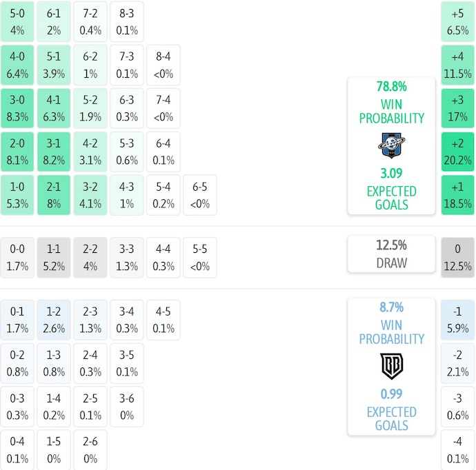Select the +5 goal difference tile
This screenshot has width=476, height=470.
pyautogui.click(x=458, y=21)
